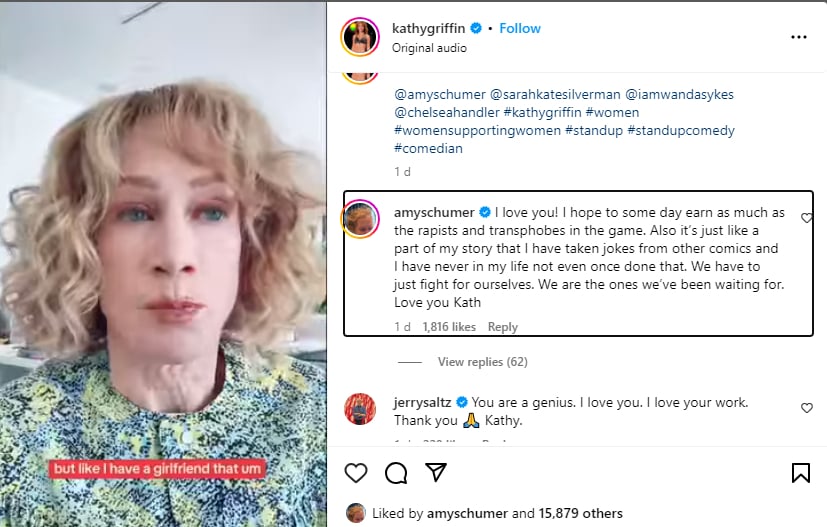Pause the video reel
The width and height of the screenshot is (827, 527).
[x=163, y=263]
